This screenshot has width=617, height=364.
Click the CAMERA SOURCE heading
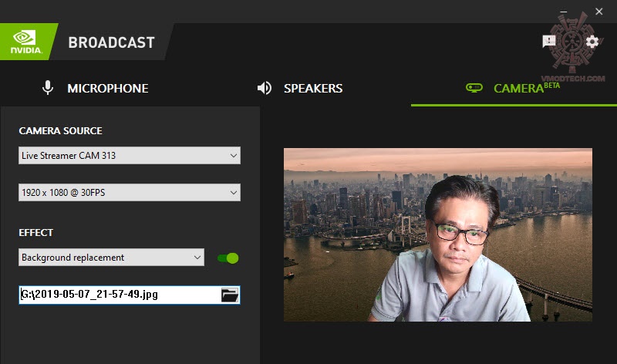(61, 130)
